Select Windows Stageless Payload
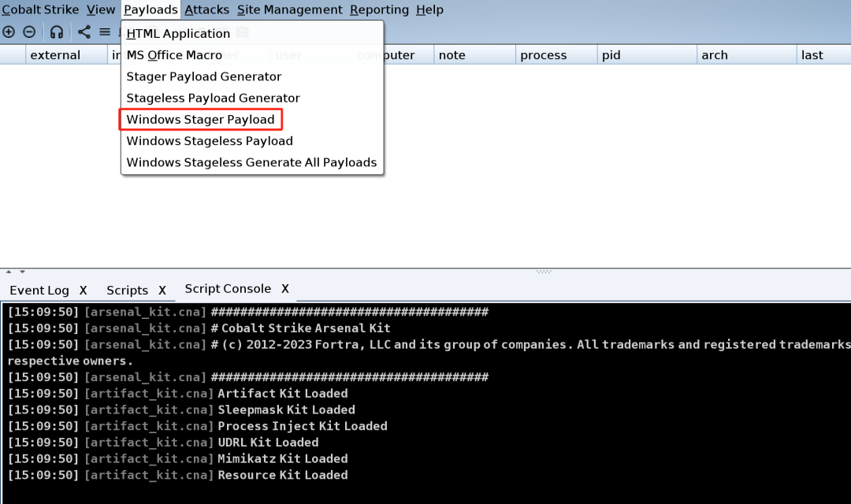Screen dimensions: 851x504 click(252, 141)
